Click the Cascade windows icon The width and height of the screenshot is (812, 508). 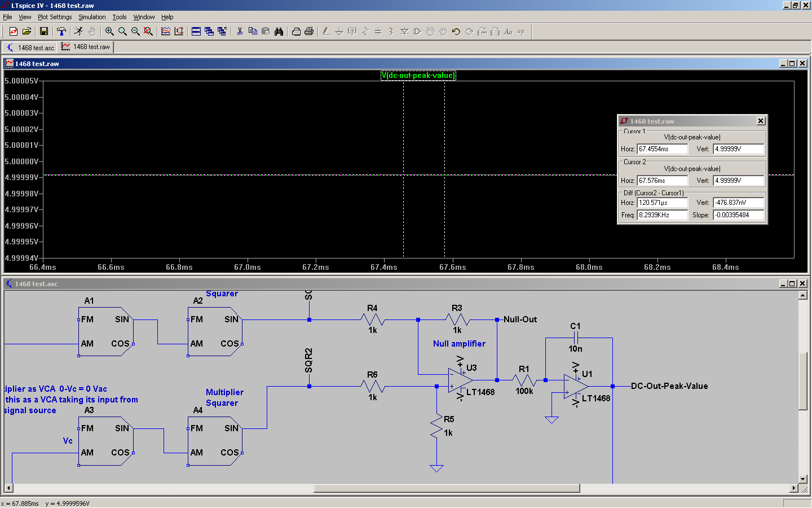point(209,32)
